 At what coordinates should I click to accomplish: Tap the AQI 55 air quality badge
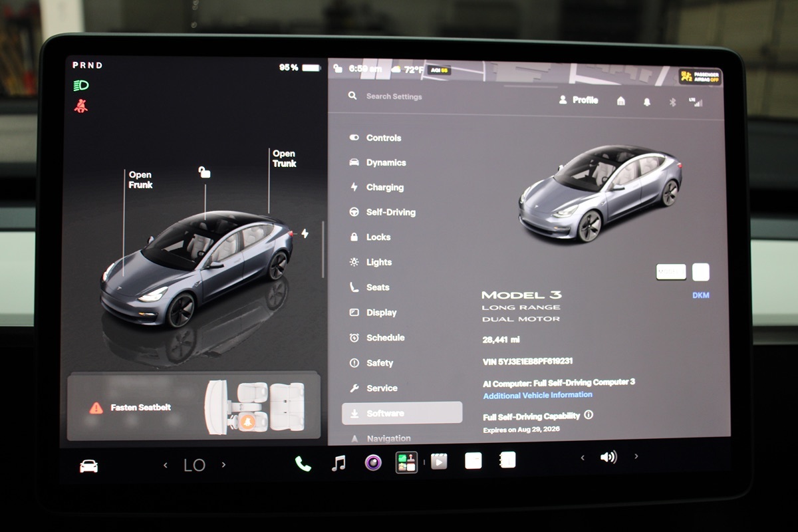[x=440, y=70]
